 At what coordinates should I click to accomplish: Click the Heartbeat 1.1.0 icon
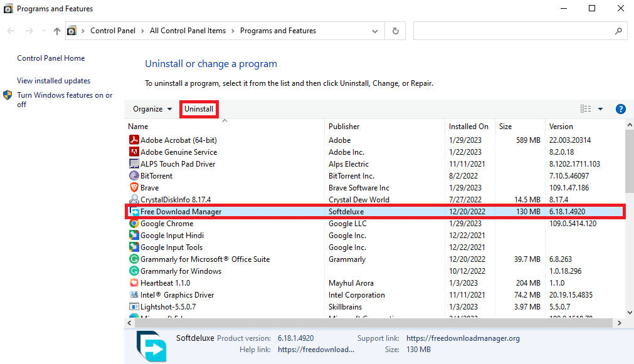coord(134,283)
